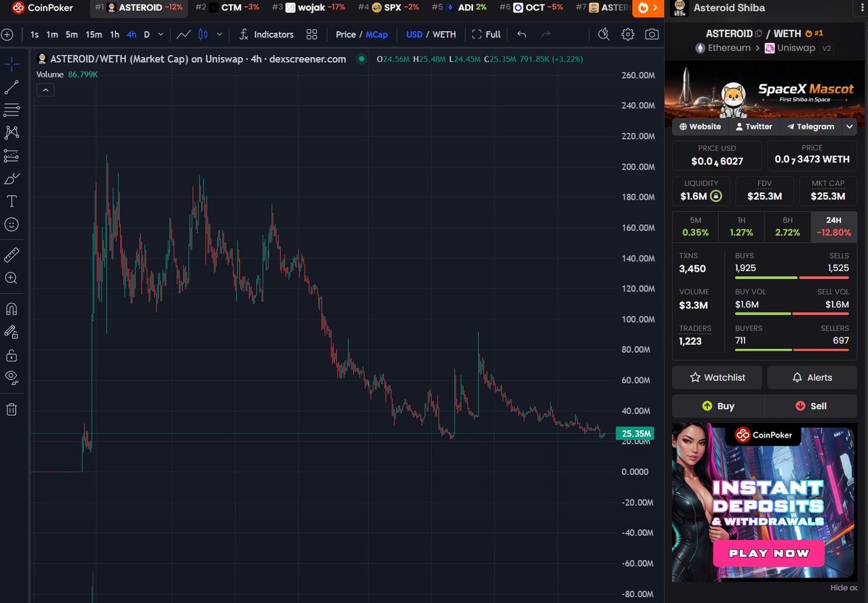Set chart denomination to WETH
Viewport: 868px width, 603px height.
(x=444, y=34)
